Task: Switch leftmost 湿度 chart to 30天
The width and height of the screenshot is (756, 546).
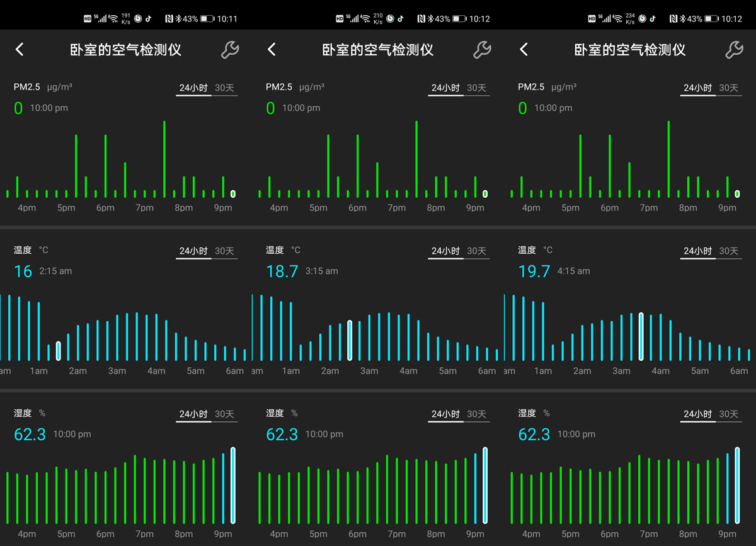Action: [x=224, y=414]
